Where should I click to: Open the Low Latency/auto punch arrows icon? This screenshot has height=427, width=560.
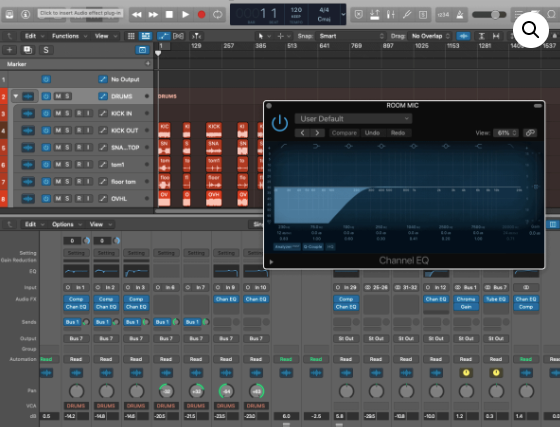375,15
